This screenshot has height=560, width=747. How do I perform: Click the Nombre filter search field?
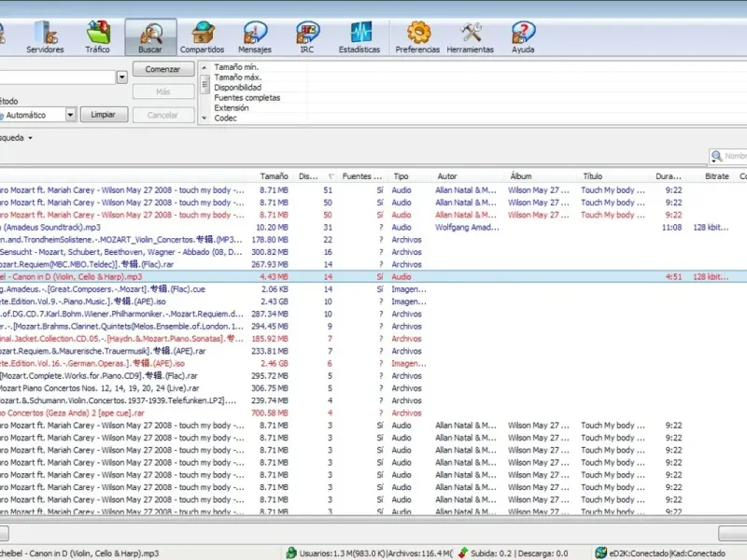(734, 157)
